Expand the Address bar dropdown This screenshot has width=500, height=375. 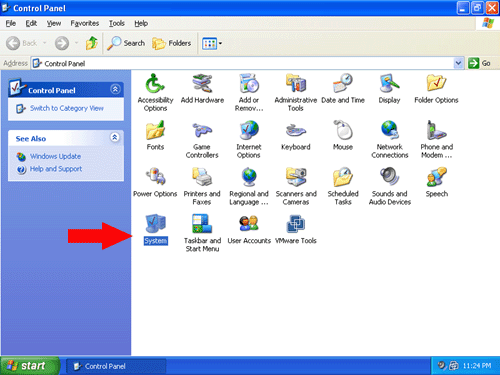tap(459, 63)
